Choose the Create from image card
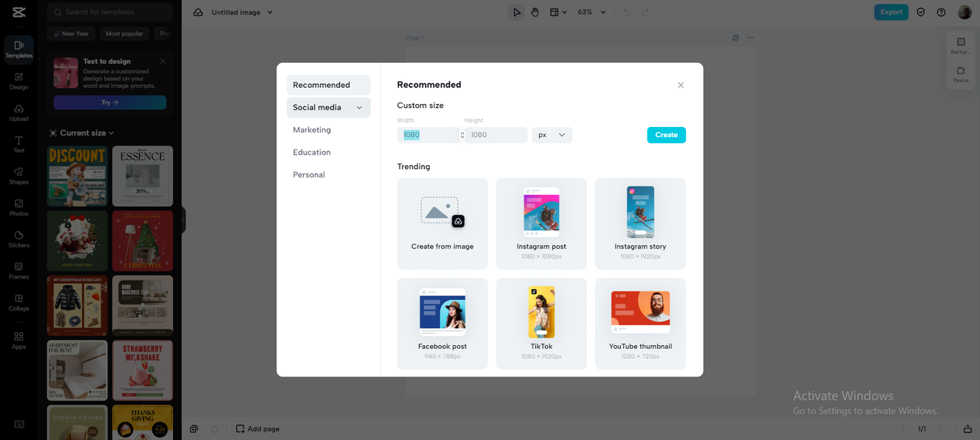The image size is (980, 440). (443, 223)
